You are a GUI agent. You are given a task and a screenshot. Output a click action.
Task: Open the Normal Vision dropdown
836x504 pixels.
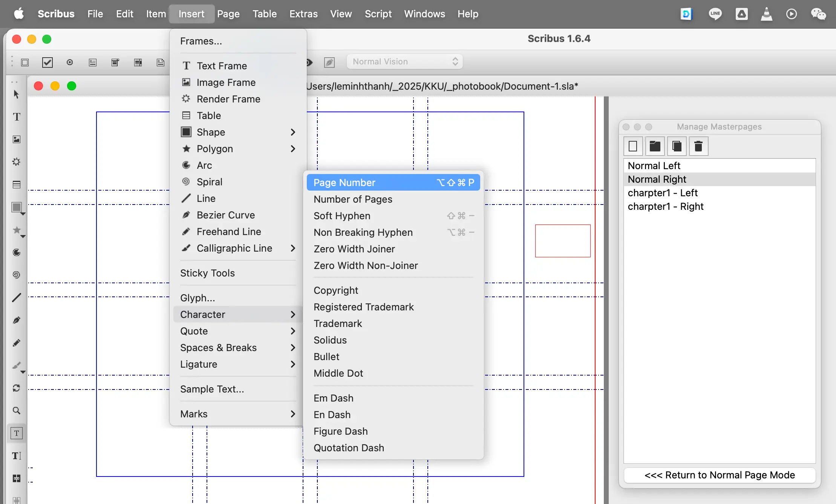click(405, 62)
